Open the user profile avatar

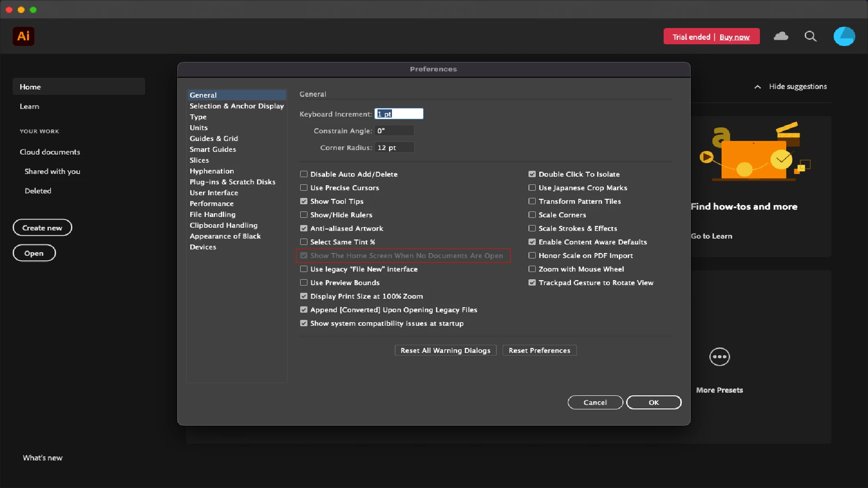[844, 36]
